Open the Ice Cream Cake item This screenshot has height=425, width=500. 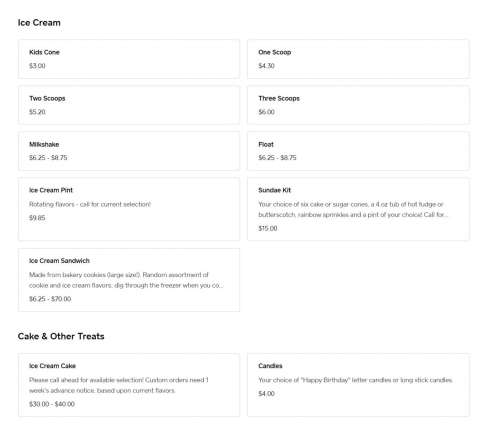(x=129, y=385)
